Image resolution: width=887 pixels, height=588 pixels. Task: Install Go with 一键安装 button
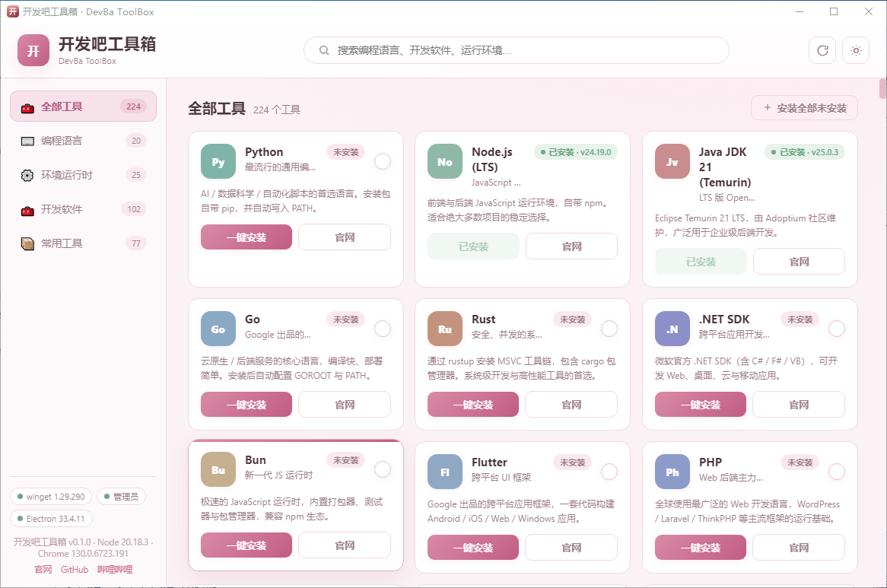point(246,405)
